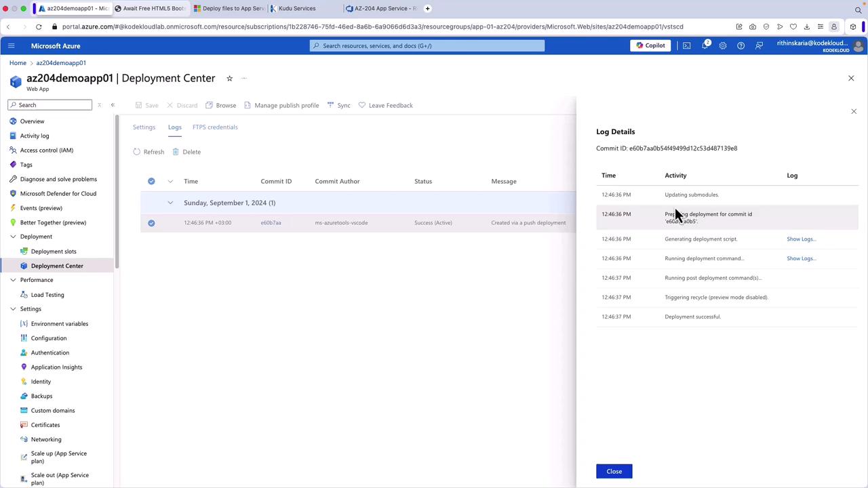Refresh the deployment logs list

[149, 152]
